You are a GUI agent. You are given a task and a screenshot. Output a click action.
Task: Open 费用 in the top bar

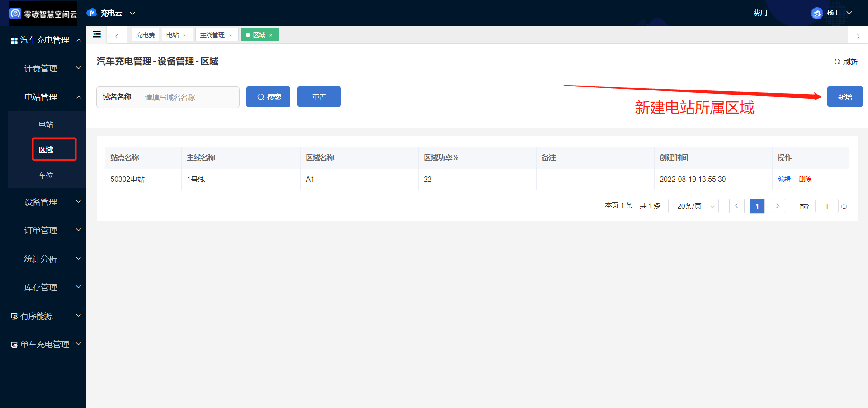coord(760,13)
